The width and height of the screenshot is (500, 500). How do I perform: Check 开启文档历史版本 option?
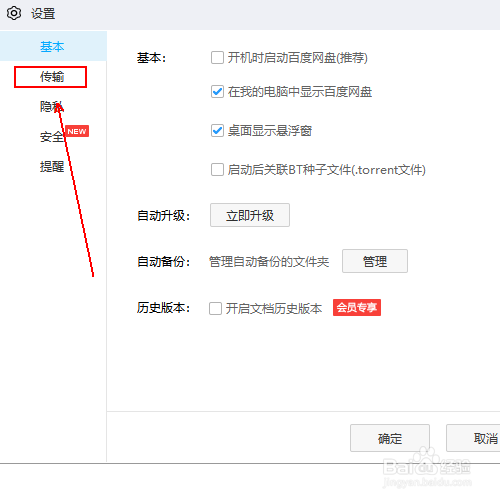[215, 308]
